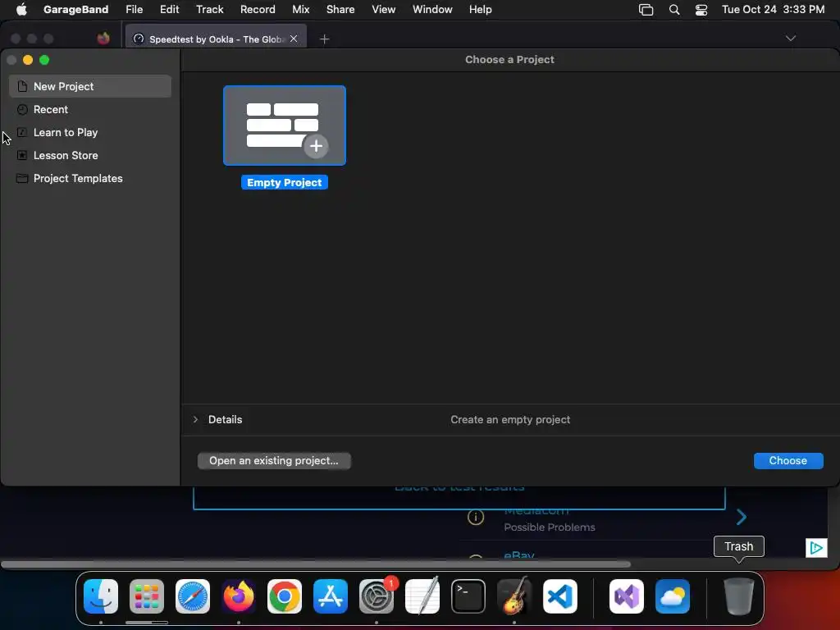Screen dimensions: 840x630
Task: Open System Settings from the Dock
Action: pyautogui.click(x=376, y=596)
